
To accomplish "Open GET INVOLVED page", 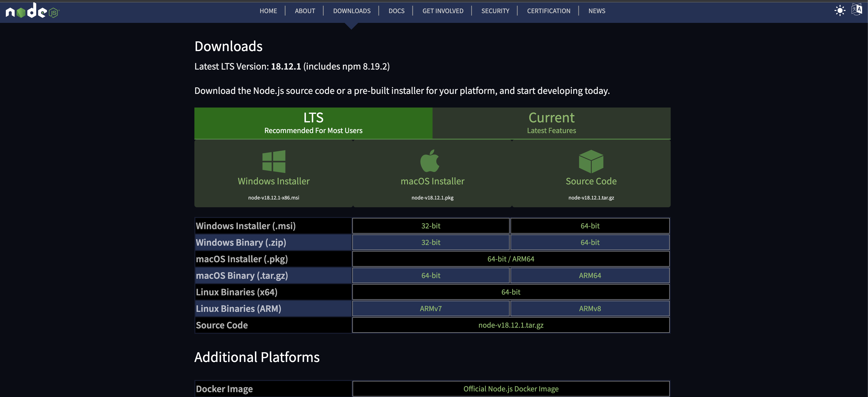I will [443, 11].
